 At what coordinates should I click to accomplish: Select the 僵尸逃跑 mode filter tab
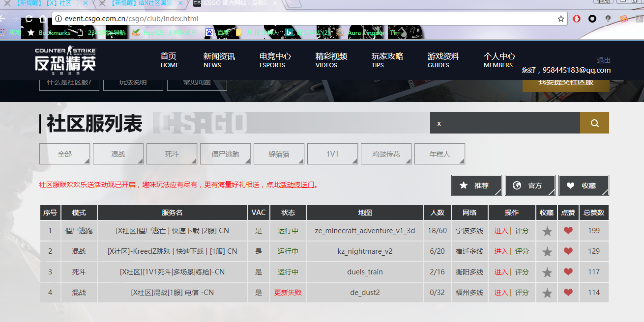[225, 154]
